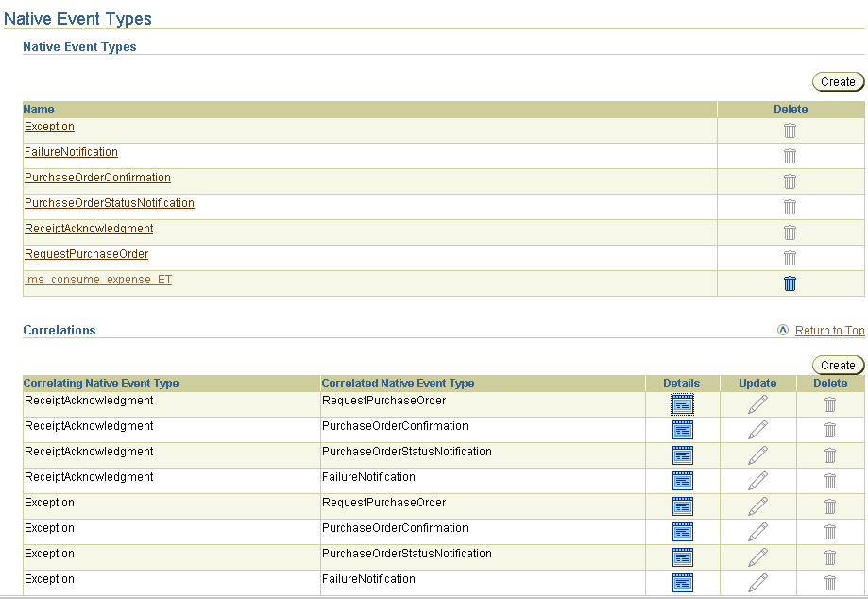Delete the ReceiptAcknowledgment–RequestPurchaseOrder correlation
This screenshot has width=868, height=599.
click(x=829, y=404)
